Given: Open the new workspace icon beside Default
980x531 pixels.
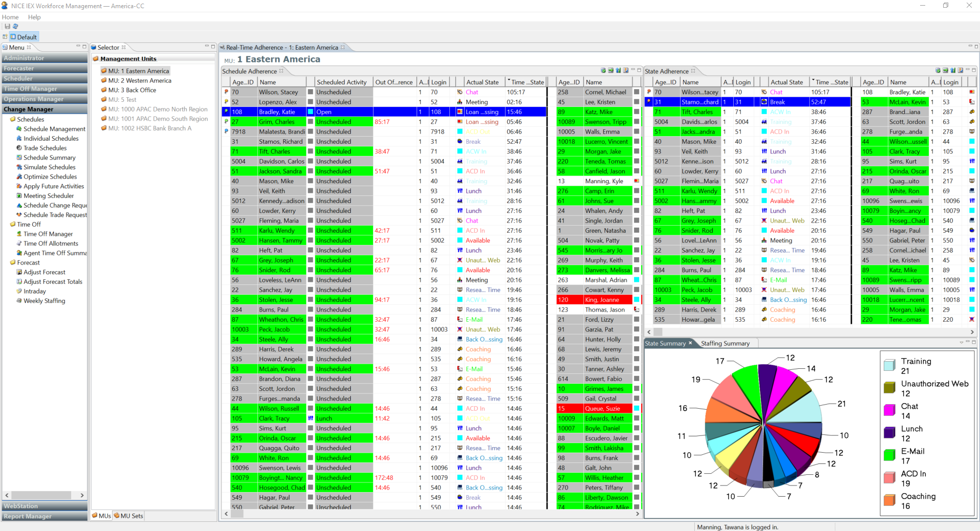Looking at the screenshot, I should pyautogui.click(x=5, y=36).
